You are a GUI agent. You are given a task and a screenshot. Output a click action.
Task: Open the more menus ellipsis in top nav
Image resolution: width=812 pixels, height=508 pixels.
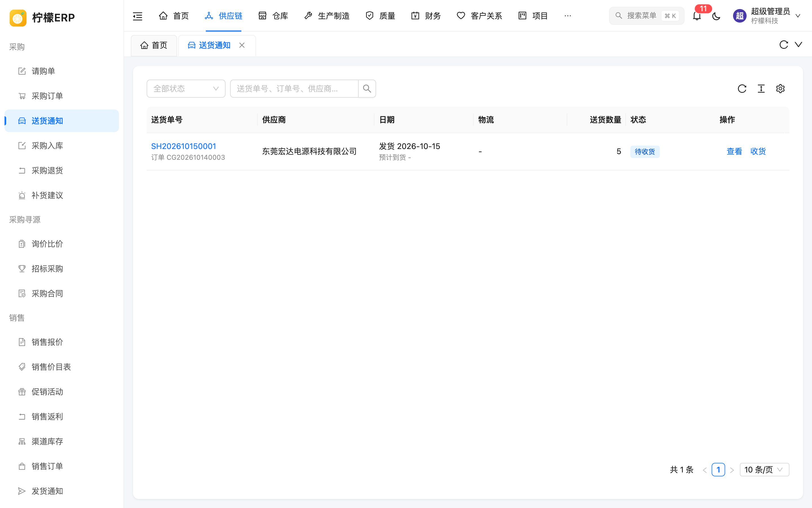click(x=568, y=16)
